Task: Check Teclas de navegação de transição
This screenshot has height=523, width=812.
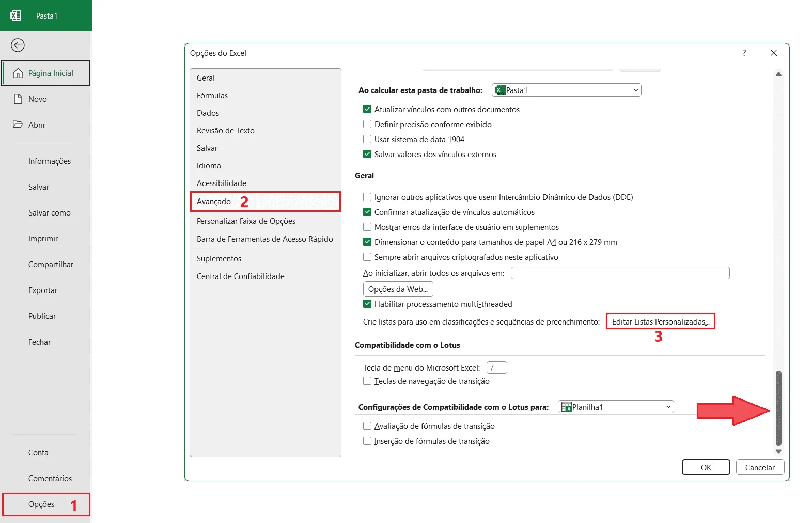Action: click(x=367, y=381)
